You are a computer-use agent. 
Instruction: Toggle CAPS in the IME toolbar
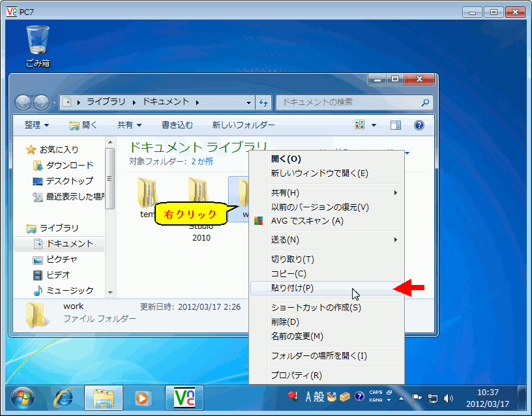tap(376, 393)
